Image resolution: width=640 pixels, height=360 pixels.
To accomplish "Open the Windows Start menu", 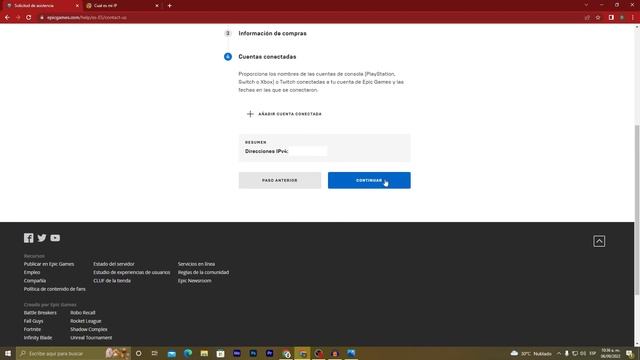I will [x=8, y=353].
